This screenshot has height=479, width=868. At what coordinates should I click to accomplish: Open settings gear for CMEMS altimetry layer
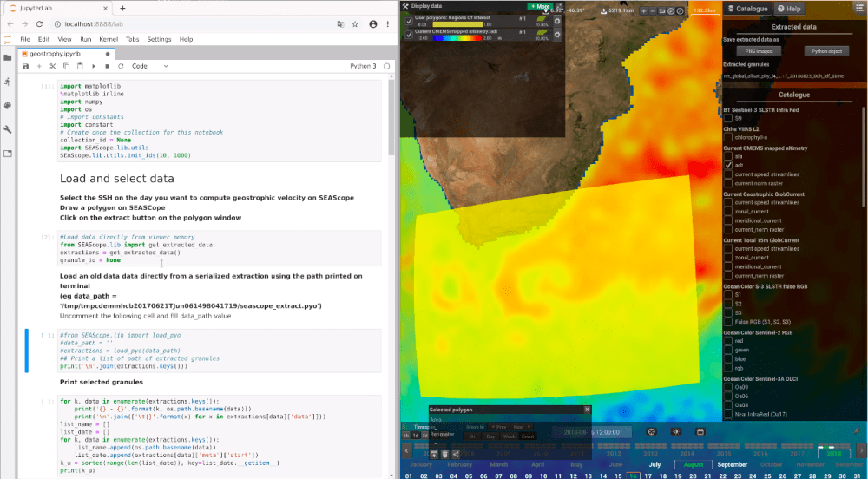click(556, 34)
